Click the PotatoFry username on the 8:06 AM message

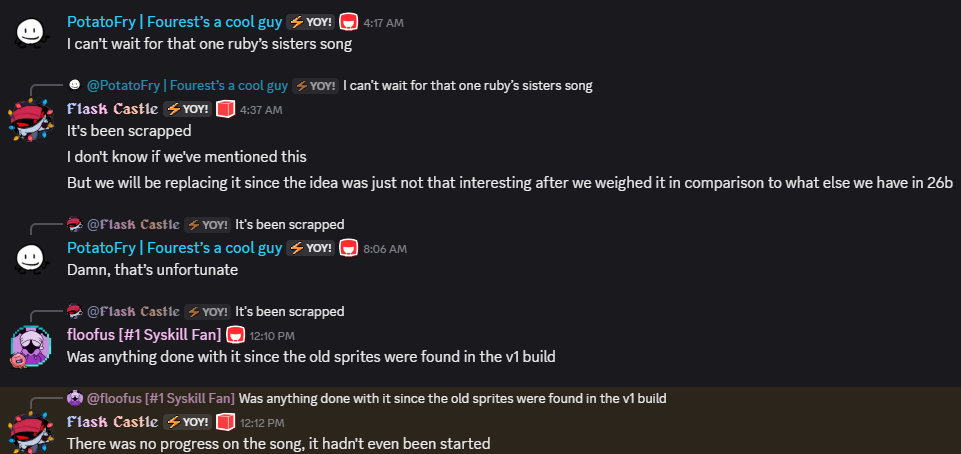pos(174,248)
